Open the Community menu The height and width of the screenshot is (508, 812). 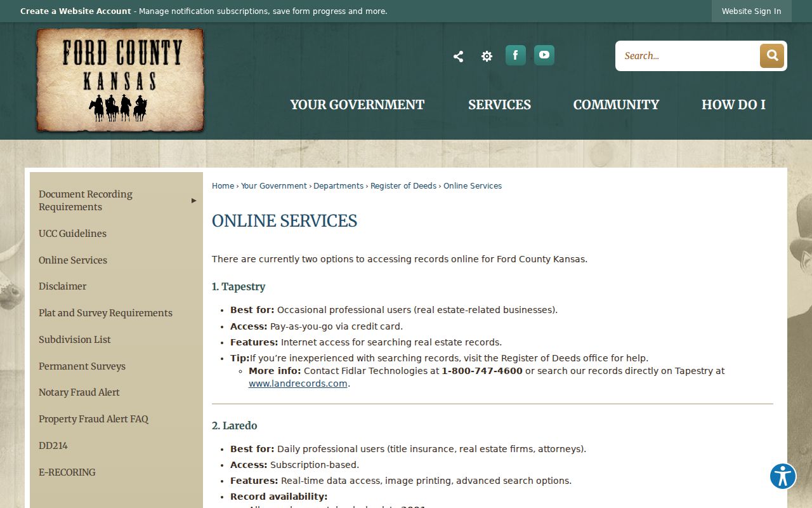pyautogui.click(x=616, y=105)
